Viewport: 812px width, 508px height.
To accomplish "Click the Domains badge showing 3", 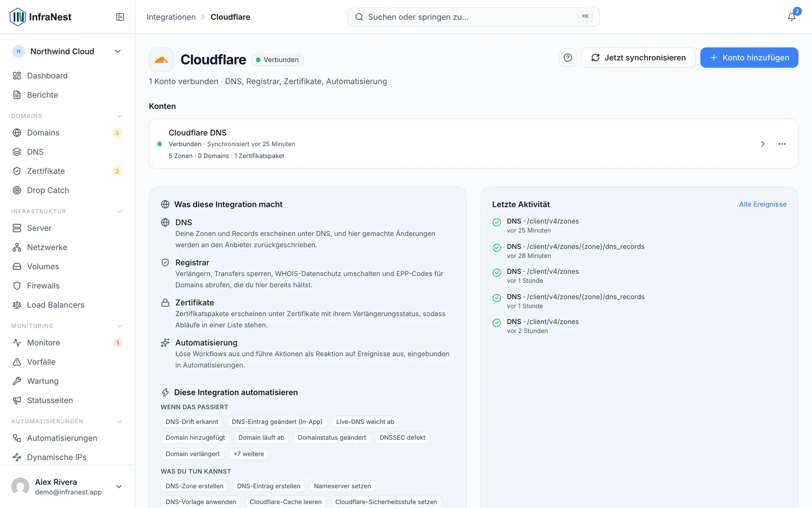I will pos(117,133).
